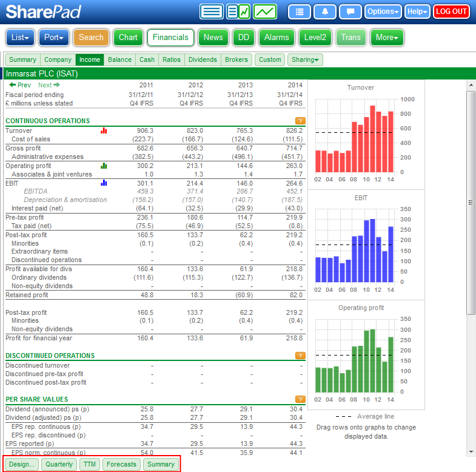Open the chat speech bubble icon
This screenshot has width=476, height=472.
[350, 12]
